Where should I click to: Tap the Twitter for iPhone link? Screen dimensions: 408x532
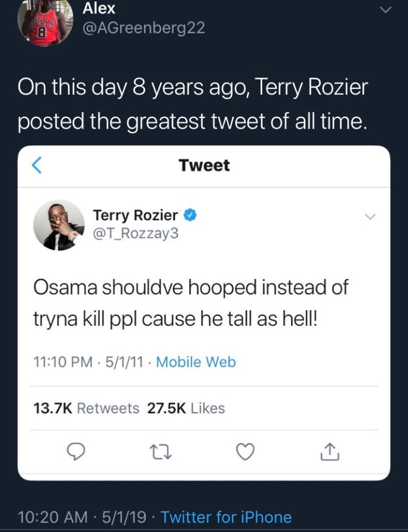click(226, 517)
